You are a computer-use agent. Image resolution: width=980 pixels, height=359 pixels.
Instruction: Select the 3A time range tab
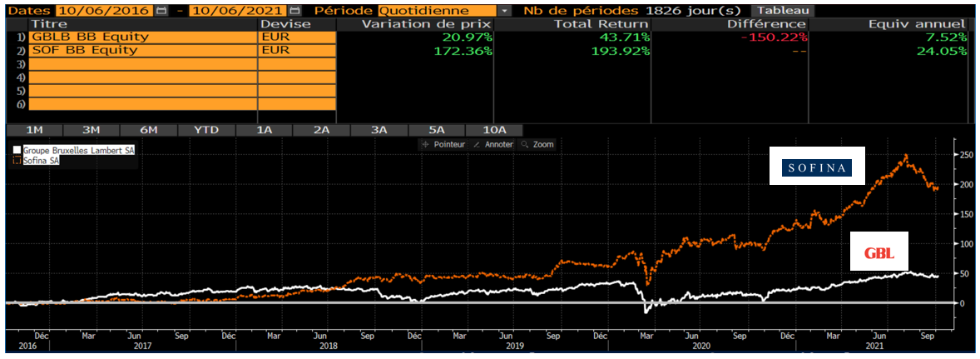click(379, 129)
